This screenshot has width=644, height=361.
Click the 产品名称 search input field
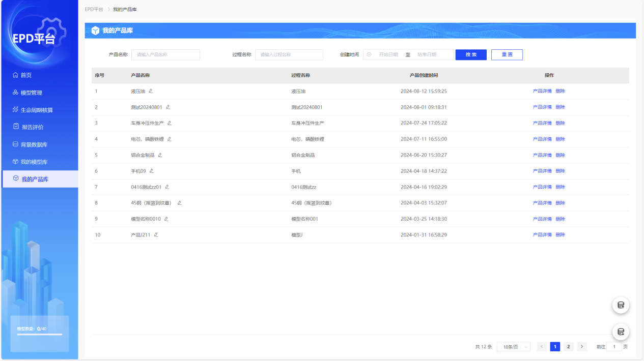click(x=165, y=55)
